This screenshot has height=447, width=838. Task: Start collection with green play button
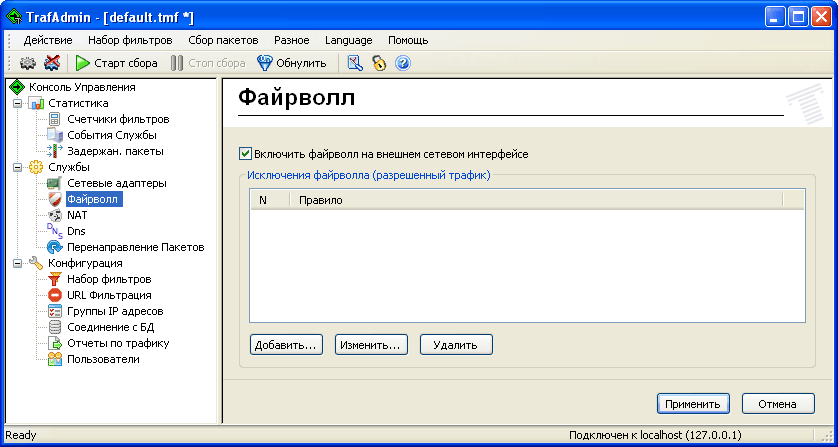coord(116,64)
